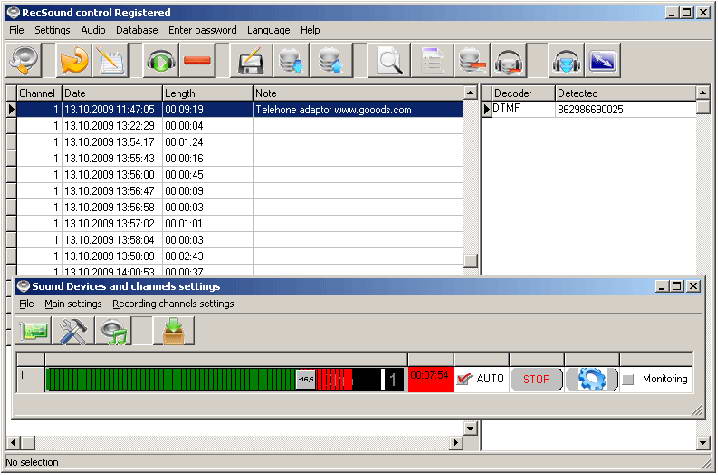This screenshot has height=475, width=718.
Task: Click left arrow of horizontal scrollbar
Action: (13, 442)
